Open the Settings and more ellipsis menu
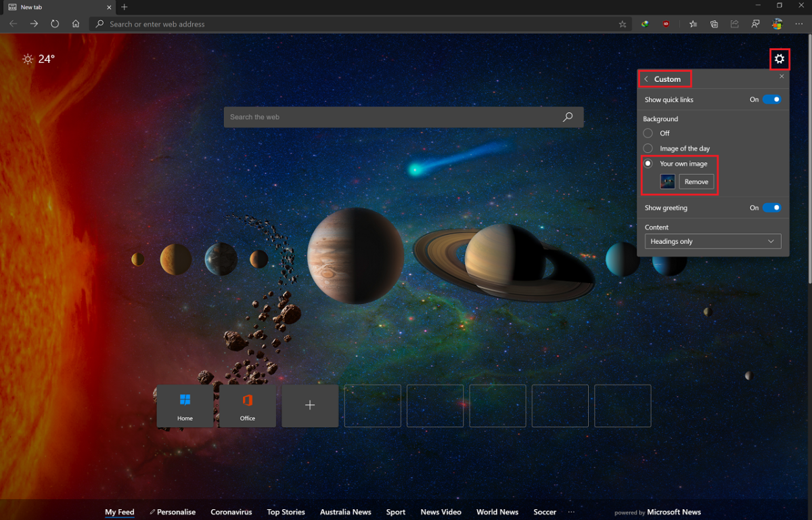 coord(799,24)
